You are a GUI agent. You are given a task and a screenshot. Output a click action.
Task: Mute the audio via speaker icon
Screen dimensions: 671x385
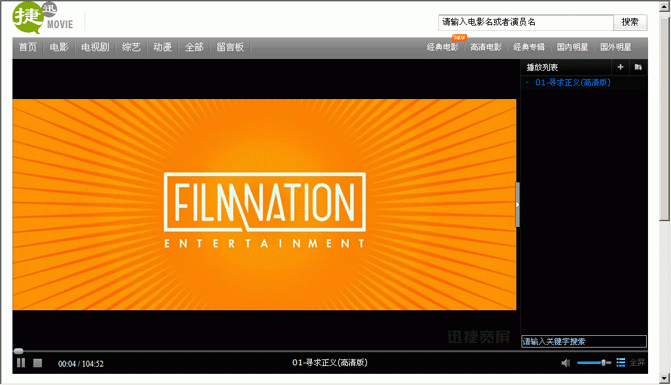click(x=565, y=363)
